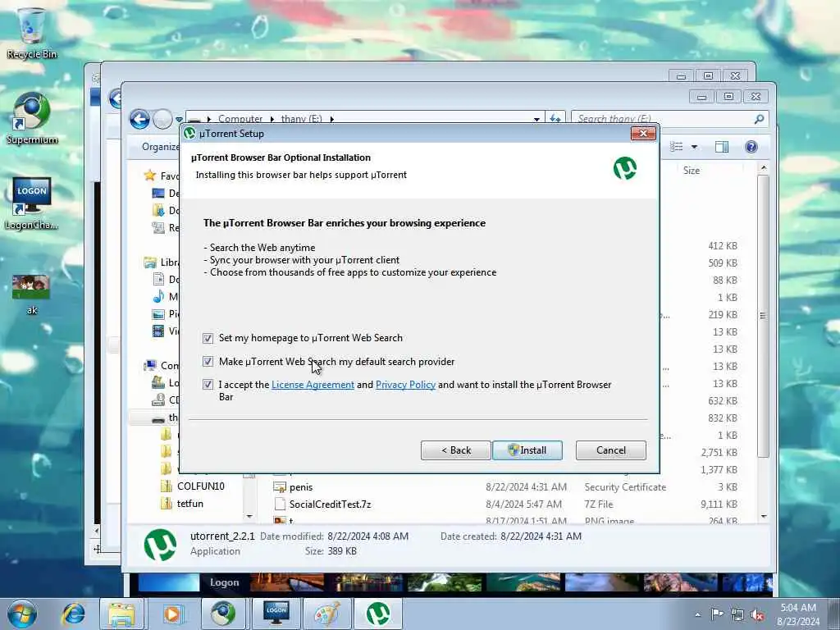The height and width of the screenshot is (630, 840).
Task: Switch to uTorrent setup in the taskbar
Action: (x=378, y=614)
